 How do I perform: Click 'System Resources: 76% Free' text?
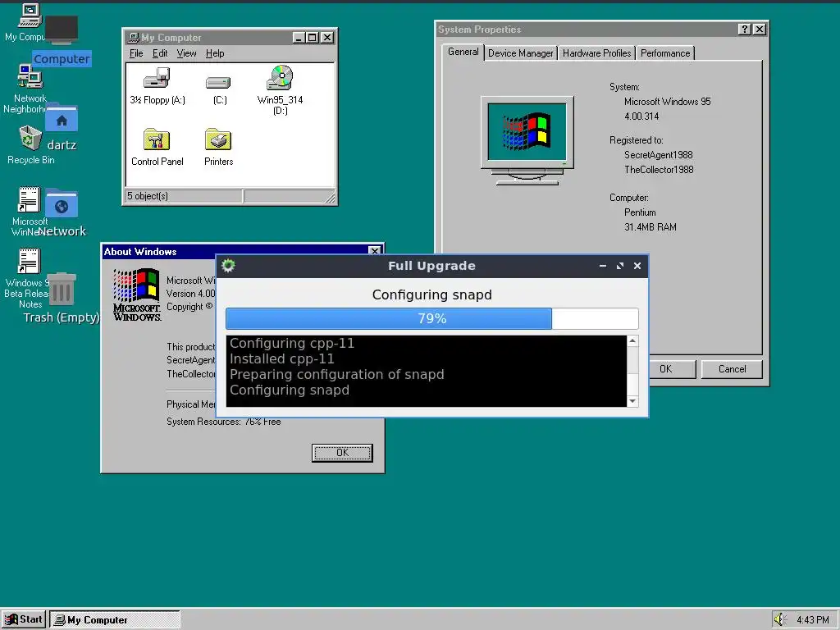coord(223,422)
